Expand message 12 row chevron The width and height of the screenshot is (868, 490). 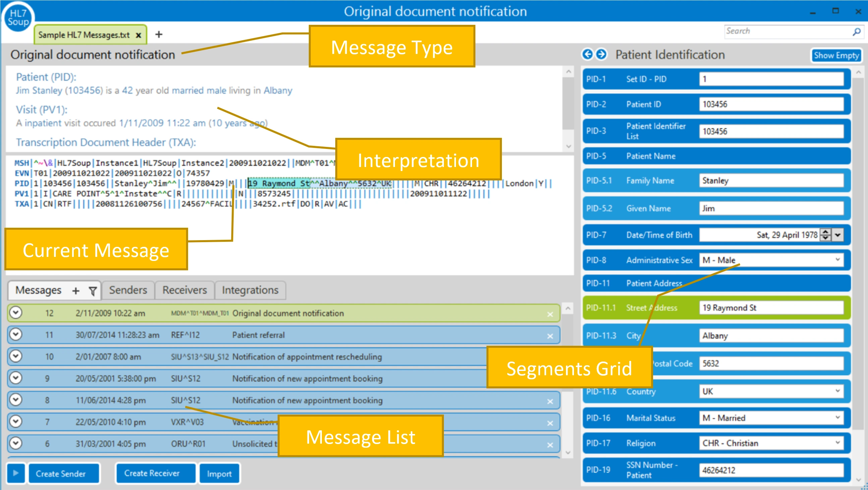[16, 313]
